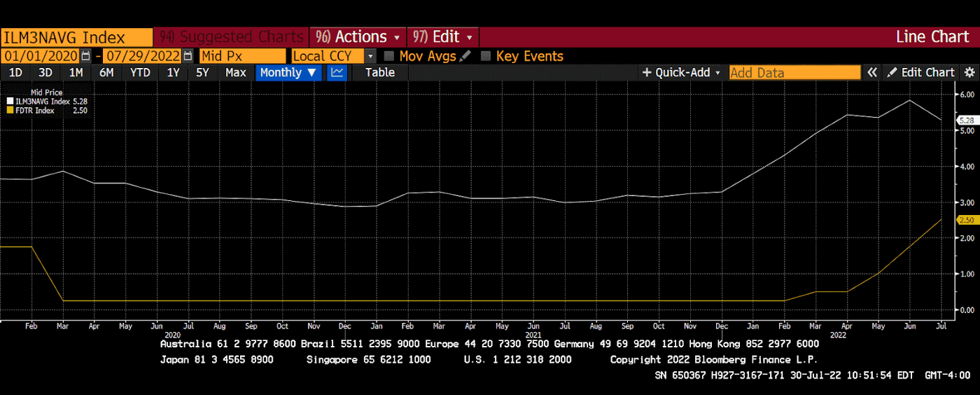The width and height of the screenshot is (980, 395).
Task: Click the Line Chart title text
Action: pyautogui.click(x=932, y=37)
